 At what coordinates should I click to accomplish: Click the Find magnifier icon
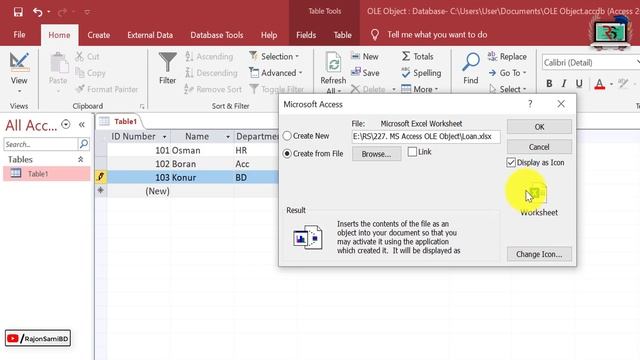click(471, 62)
